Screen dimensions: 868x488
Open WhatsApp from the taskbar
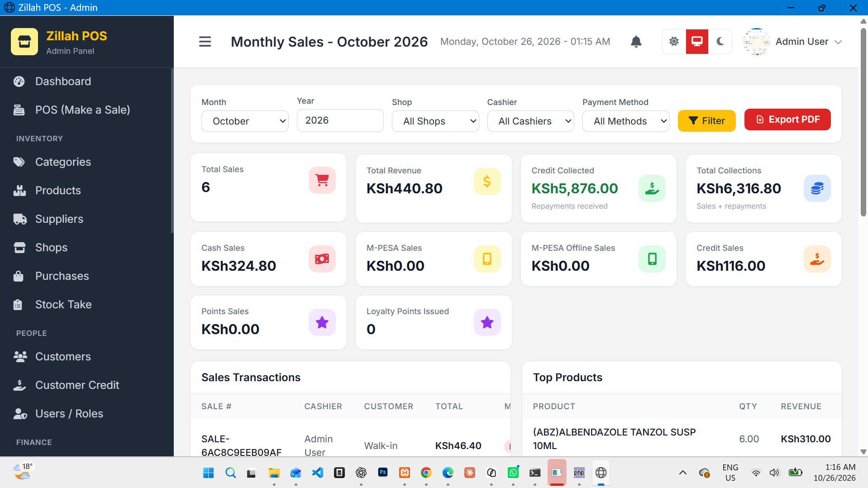[513, 473]
